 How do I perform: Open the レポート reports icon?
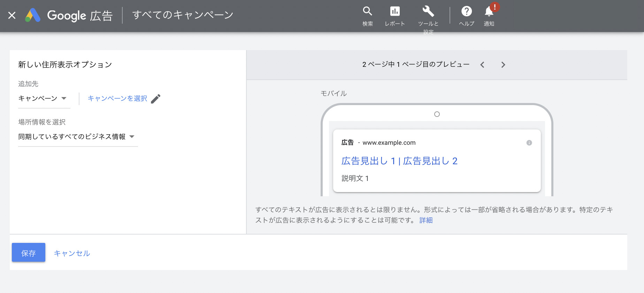[395, 16]
